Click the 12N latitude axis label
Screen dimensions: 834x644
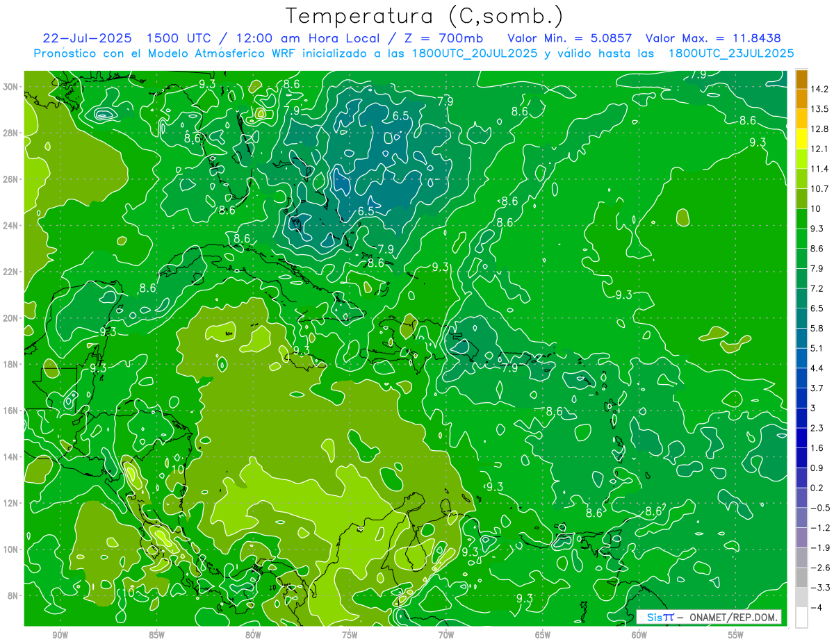(11, 503)
